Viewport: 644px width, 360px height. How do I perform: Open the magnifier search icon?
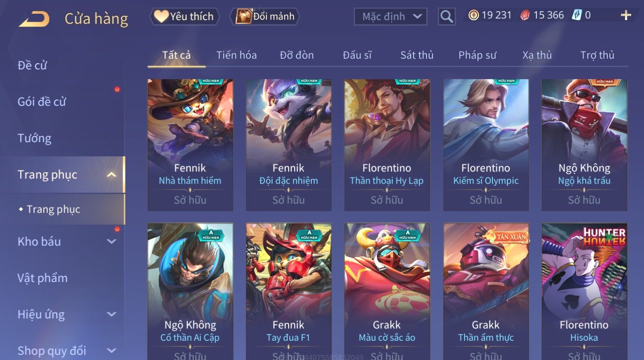tap(446, 17)
